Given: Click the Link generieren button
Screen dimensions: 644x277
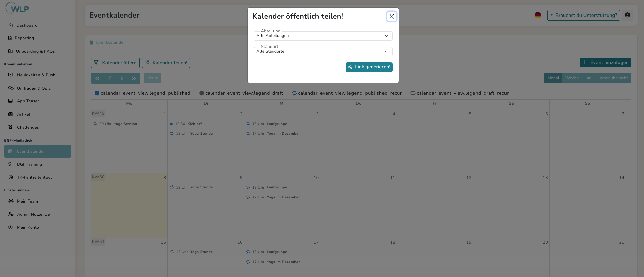Looking at the screenshot, I should (x=369, y=67).
